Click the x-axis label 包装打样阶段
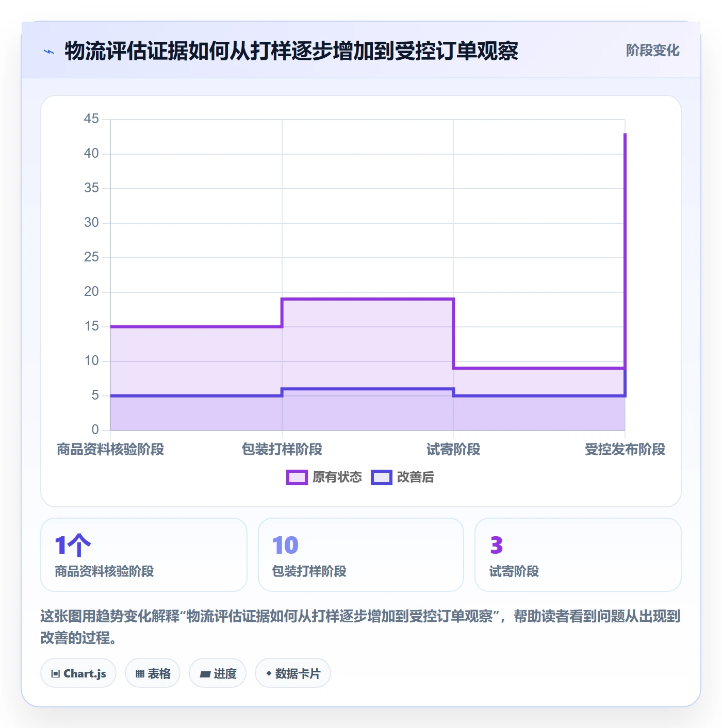 (x=282, y=450)
